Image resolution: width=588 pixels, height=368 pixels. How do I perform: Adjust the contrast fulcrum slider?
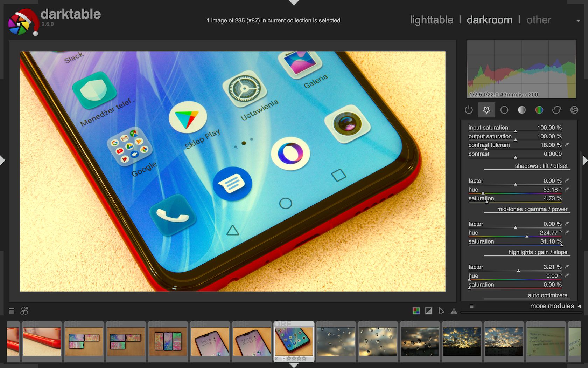click(515, 145)
